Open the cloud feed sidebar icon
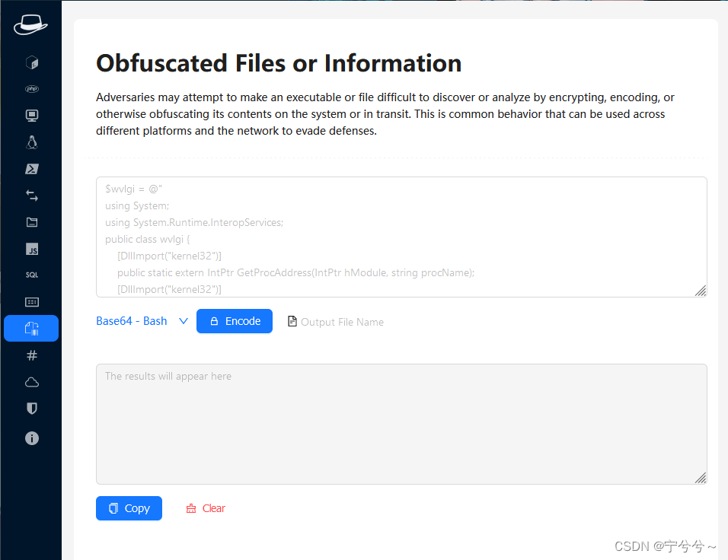This screenshot has height=560, width=728. [31, 382]
